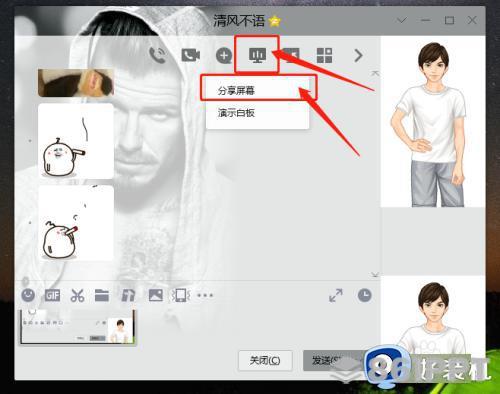Open the emoji smiley picker
Viewport: 500px width, 394px height.
(28, 295)
